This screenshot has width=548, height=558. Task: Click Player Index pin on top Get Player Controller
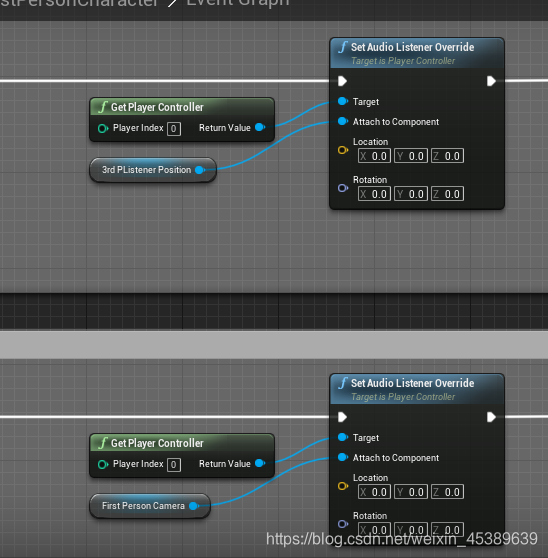coord(103,128)
